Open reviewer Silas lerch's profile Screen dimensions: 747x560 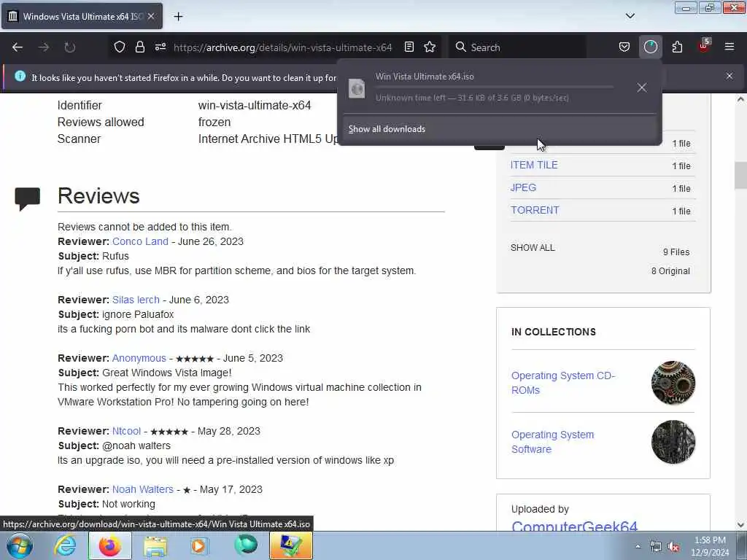[x=136, y=300]
